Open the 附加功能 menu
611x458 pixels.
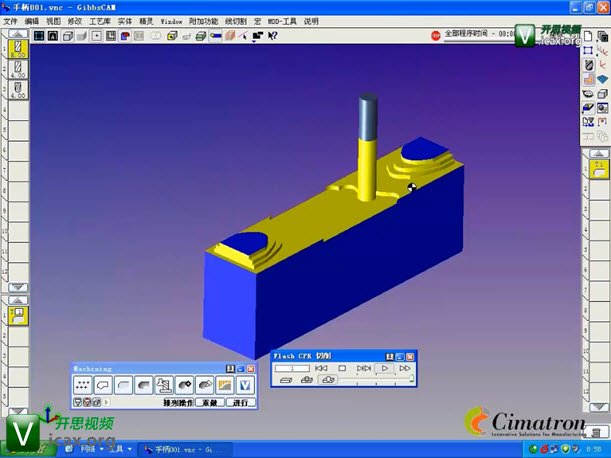point(203,21)
